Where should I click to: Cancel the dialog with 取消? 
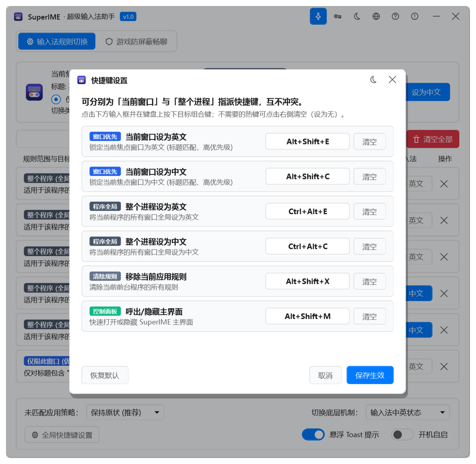coord(325,375)
